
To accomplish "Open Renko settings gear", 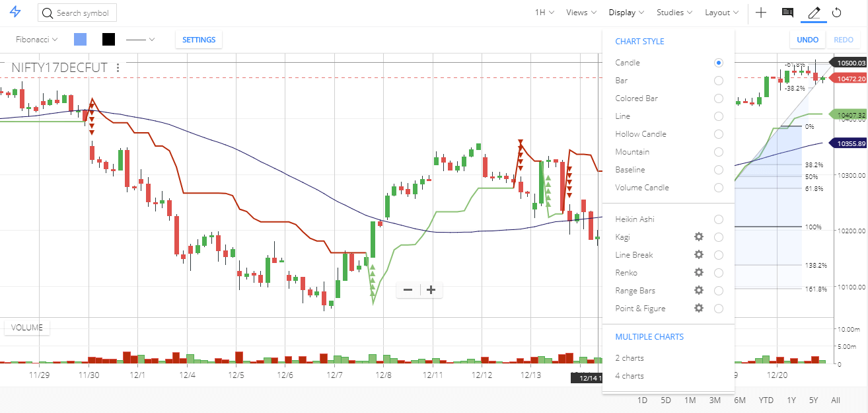I will pos(698,272).
